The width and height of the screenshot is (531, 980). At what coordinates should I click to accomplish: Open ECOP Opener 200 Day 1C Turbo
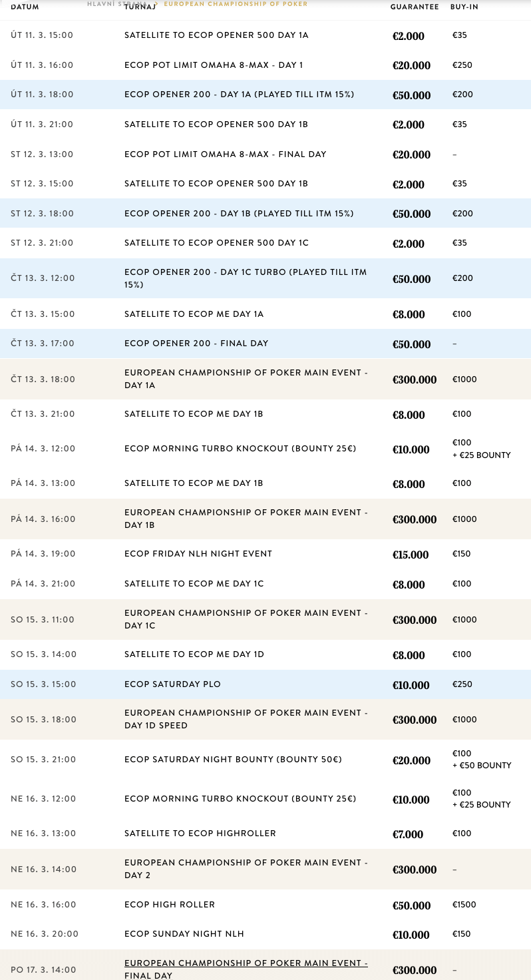pyautogui.click(x=246, y=278)
